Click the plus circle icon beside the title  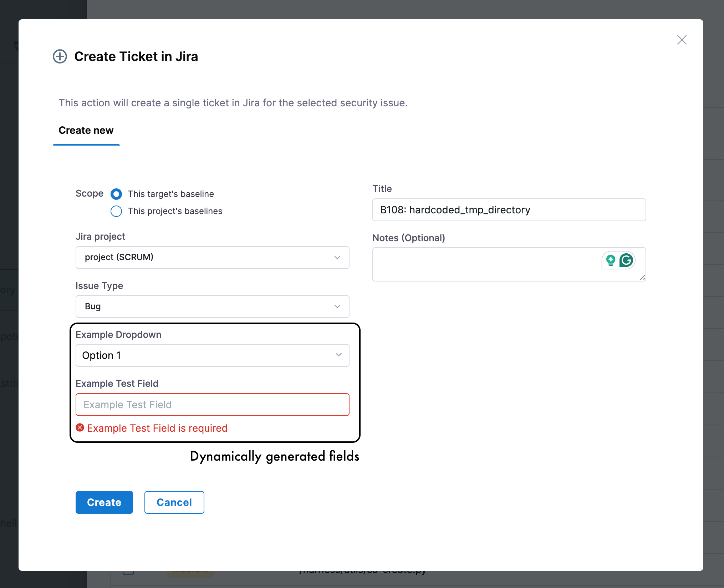coord(60,56)
